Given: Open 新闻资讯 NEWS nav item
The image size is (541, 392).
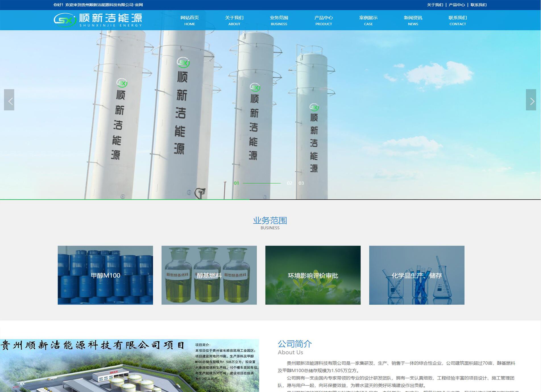Looking at the screenshot, I should pyautogui.click(x=413, y=20).
